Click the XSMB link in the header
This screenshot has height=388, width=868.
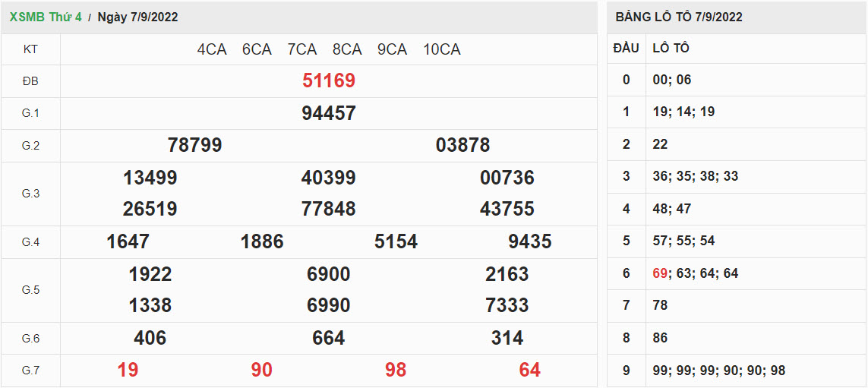(x=27, y=17)
